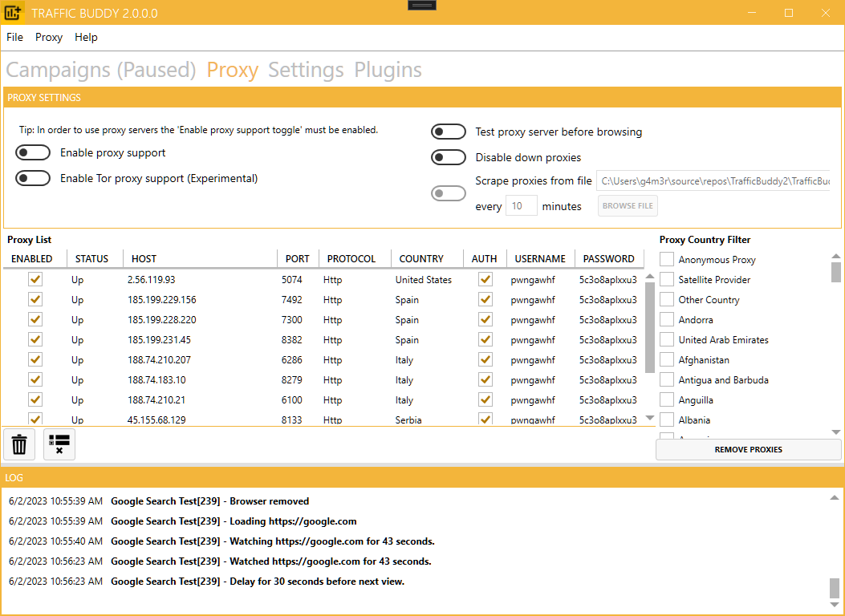
Task: Click the proxy list scroll up arrow
Action: [650, 276]
